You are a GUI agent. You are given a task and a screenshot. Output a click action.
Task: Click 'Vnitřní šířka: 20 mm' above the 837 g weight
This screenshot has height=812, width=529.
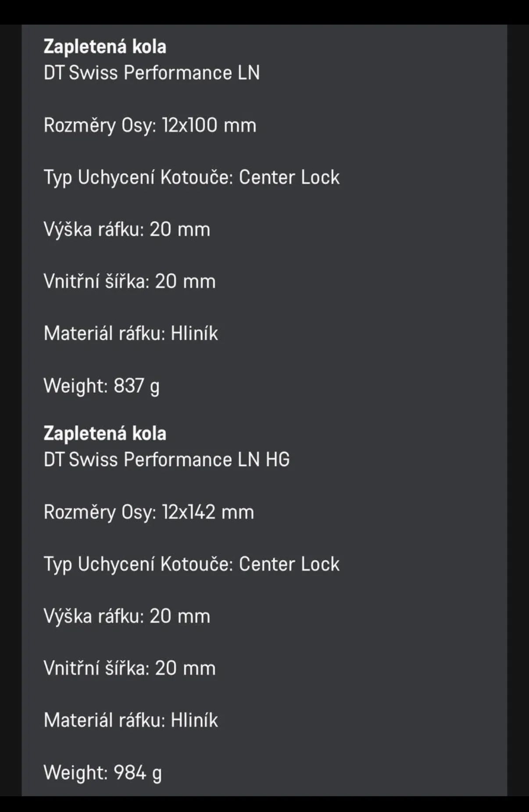point(129,281)
